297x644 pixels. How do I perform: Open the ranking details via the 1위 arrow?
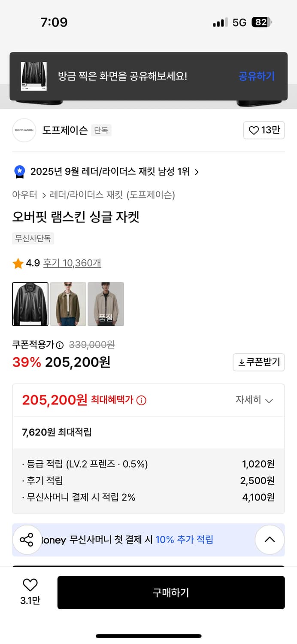tap(197, 171)
